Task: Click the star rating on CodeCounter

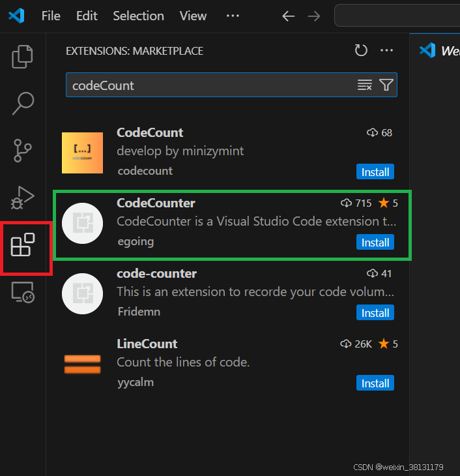Action: (x=388, y=203)
